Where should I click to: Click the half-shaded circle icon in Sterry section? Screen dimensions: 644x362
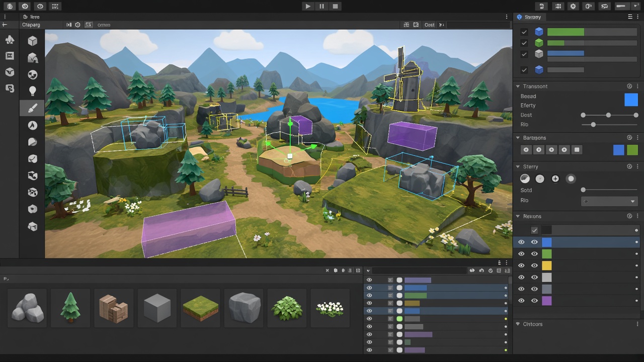(525, 178)
